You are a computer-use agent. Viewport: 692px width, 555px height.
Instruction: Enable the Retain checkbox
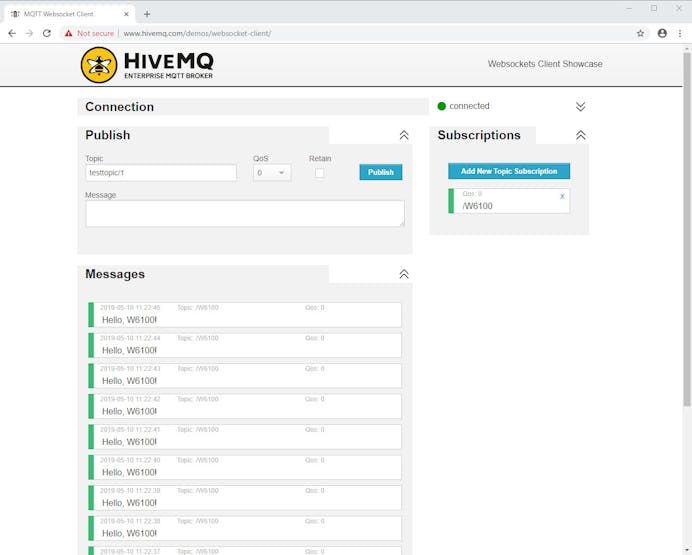pyautogui.click(x=320, y=173)
